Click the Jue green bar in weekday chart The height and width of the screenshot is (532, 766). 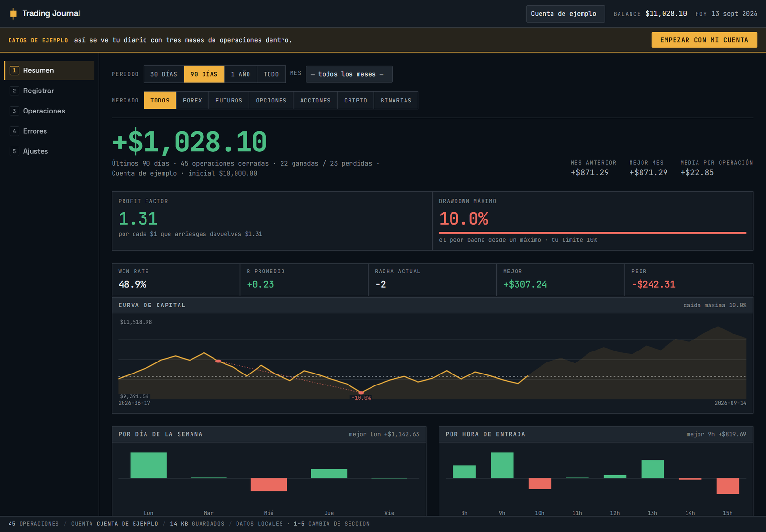tap(329, 474)
